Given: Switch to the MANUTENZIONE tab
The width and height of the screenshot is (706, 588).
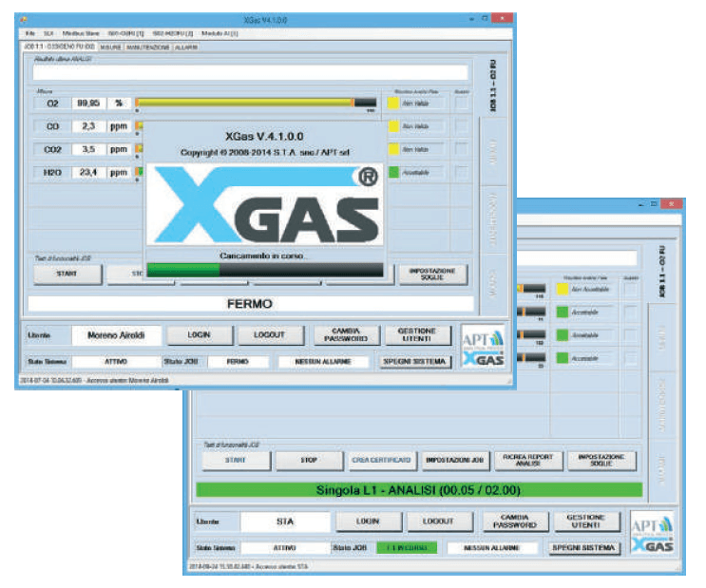Looking at the screenshot, I should tap(148, 47).
